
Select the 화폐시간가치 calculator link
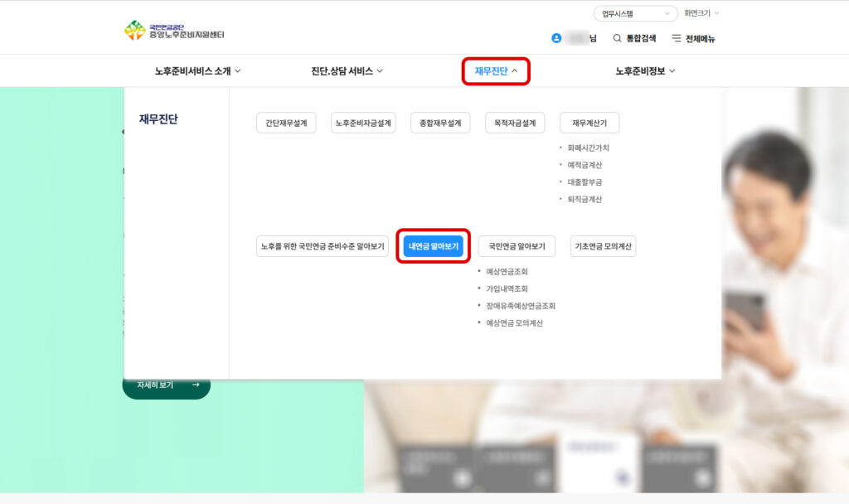pyautogui.click(x=588, y=148)
